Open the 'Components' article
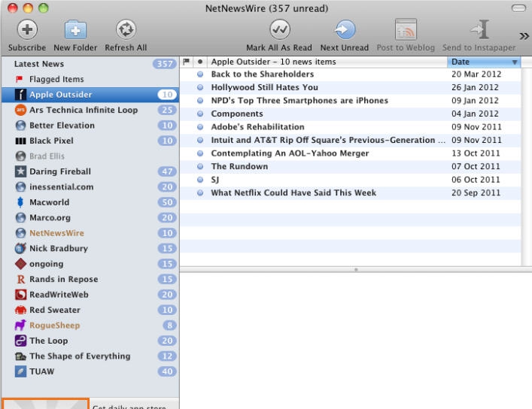This screenshot has height=409, width=532. [x=351, y=114]
